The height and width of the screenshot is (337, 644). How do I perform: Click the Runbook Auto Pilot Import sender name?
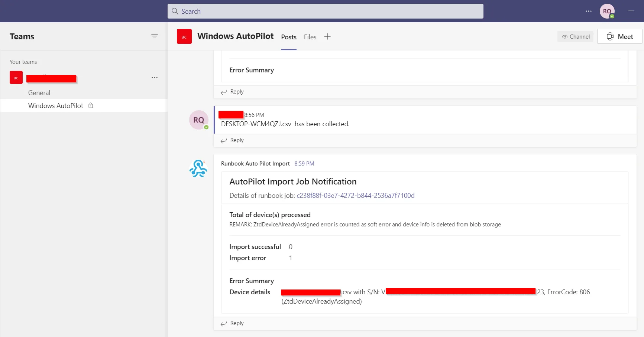click(x=255, y=164)
